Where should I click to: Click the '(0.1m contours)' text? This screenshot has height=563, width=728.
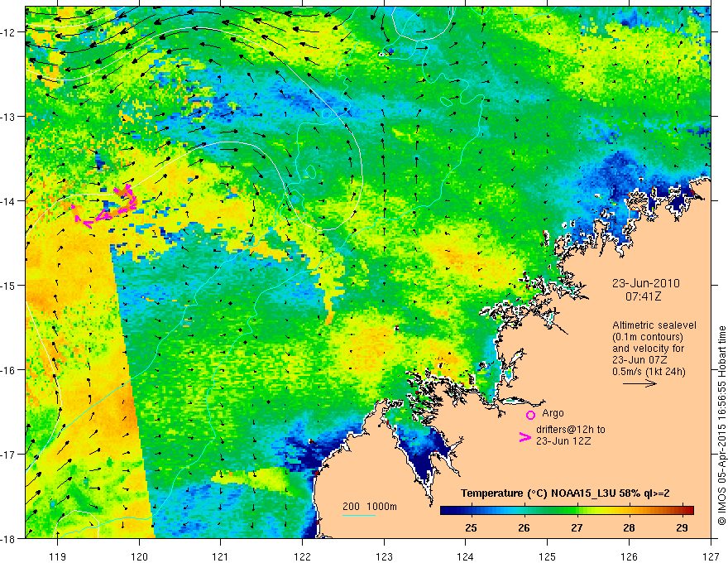pyautogui.click(x=648, y=337)
